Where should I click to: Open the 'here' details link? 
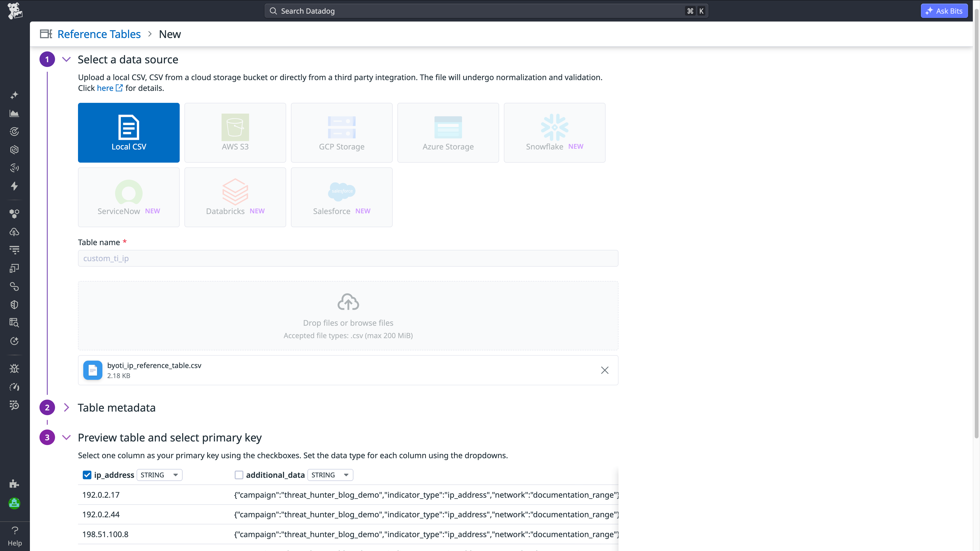tap(110, 88)
